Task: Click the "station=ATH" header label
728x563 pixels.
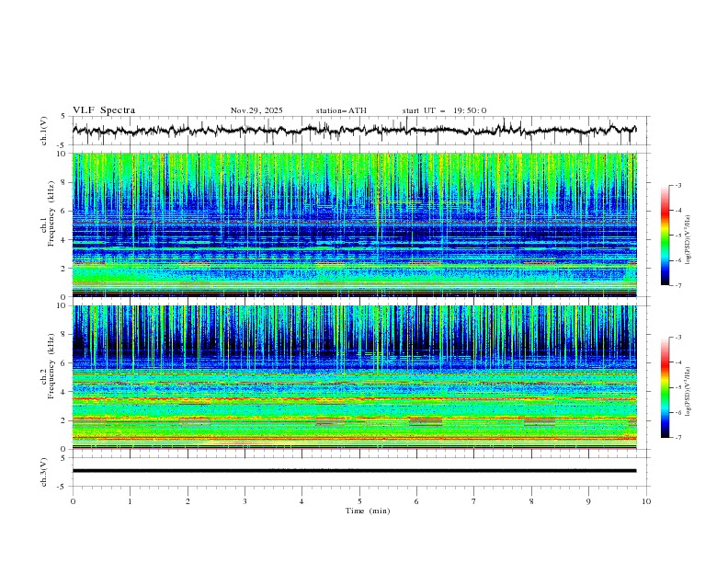Action: click(x=341, y=110)
